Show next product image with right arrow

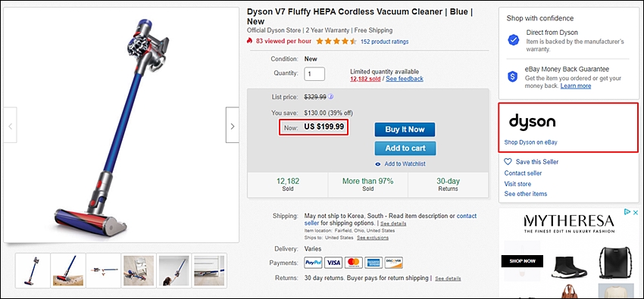click(x=232, y=125)
